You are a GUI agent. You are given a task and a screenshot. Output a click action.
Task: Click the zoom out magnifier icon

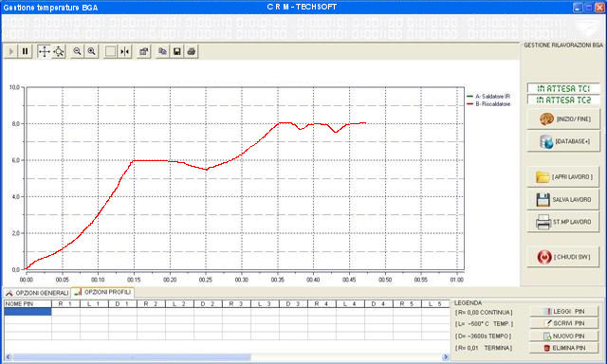(x=77, y=51)
